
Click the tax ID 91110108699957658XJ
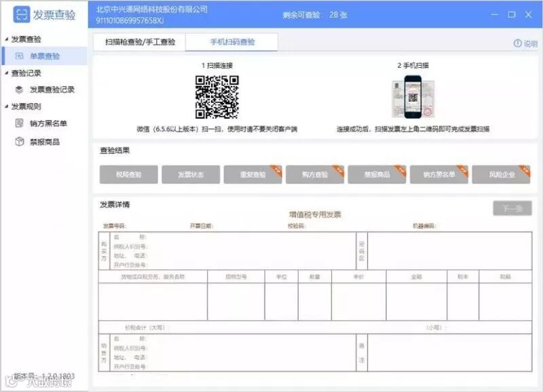click(x=130, y=20)
